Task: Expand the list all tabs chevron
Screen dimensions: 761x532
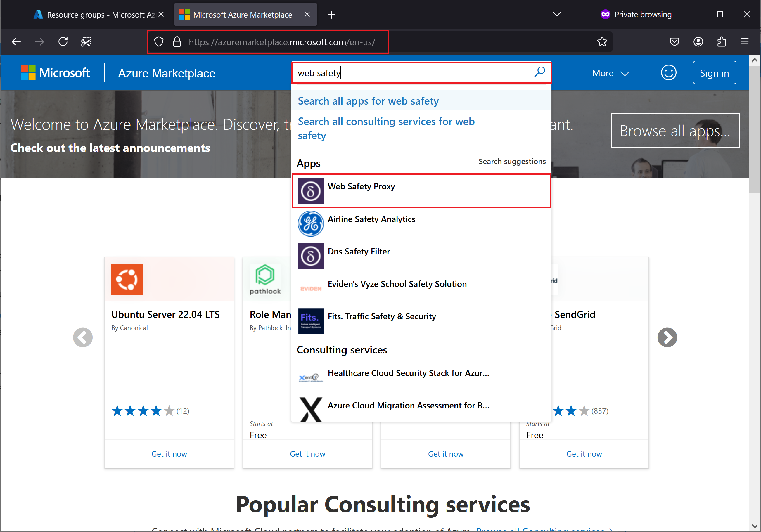Action: [x=557, y=14]
